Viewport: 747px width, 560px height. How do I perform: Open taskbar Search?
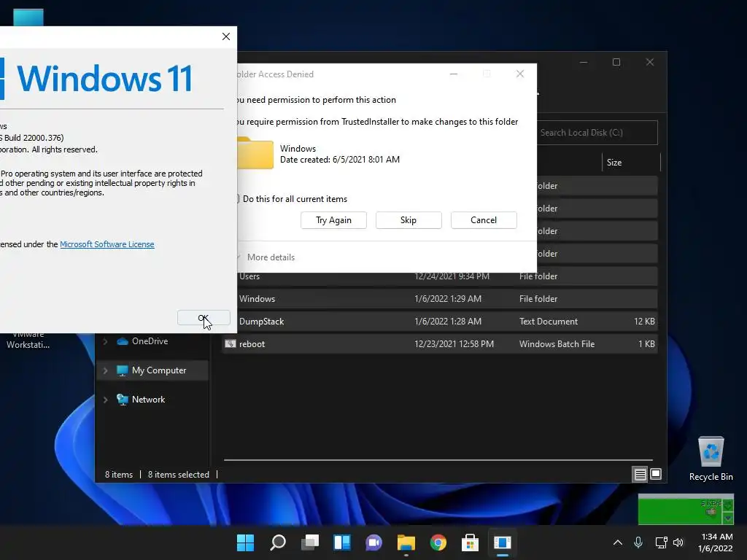(278, 542)
